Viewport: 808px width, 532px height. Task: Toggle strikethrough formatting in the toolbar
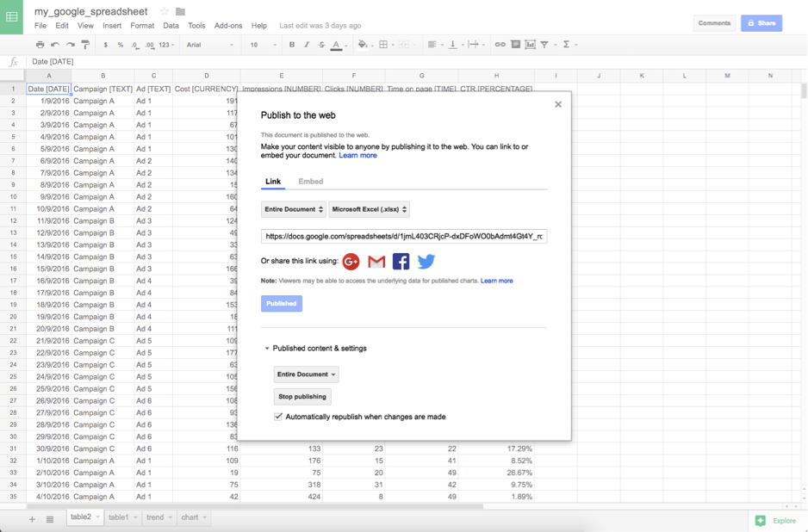pos(321,44)
